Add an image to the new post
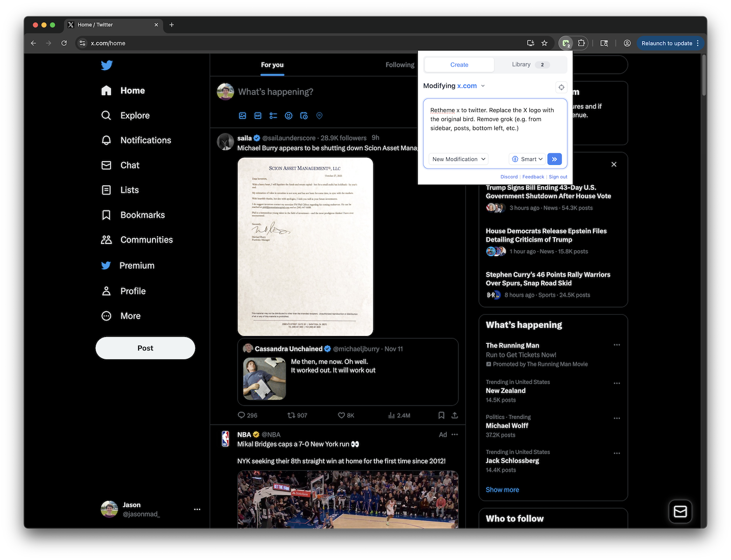731x560 pixels. click(x=242, y=115)
